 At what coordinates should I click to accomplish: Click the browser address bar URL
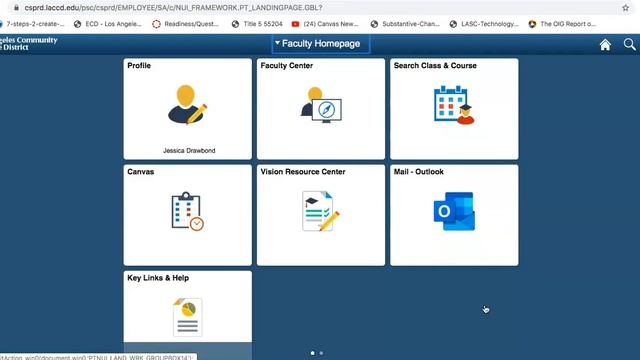pyautogui.click(x=173, y=8)
